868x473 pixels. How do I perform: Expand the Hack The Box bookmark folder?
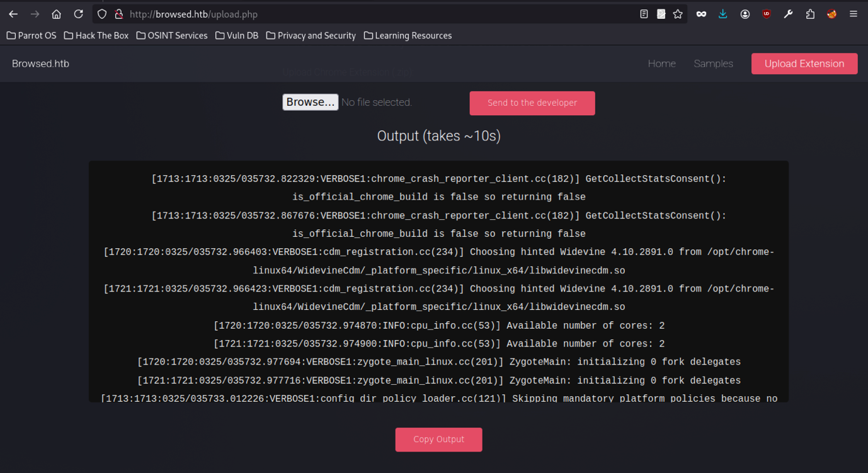point(96,36)
